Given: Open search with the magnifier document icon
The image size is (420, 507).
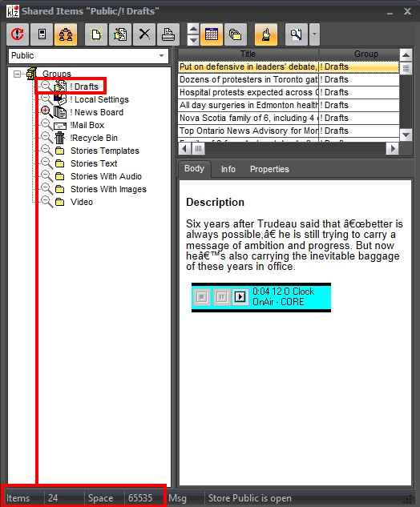Looking at the screenshot, I should 297,34.
